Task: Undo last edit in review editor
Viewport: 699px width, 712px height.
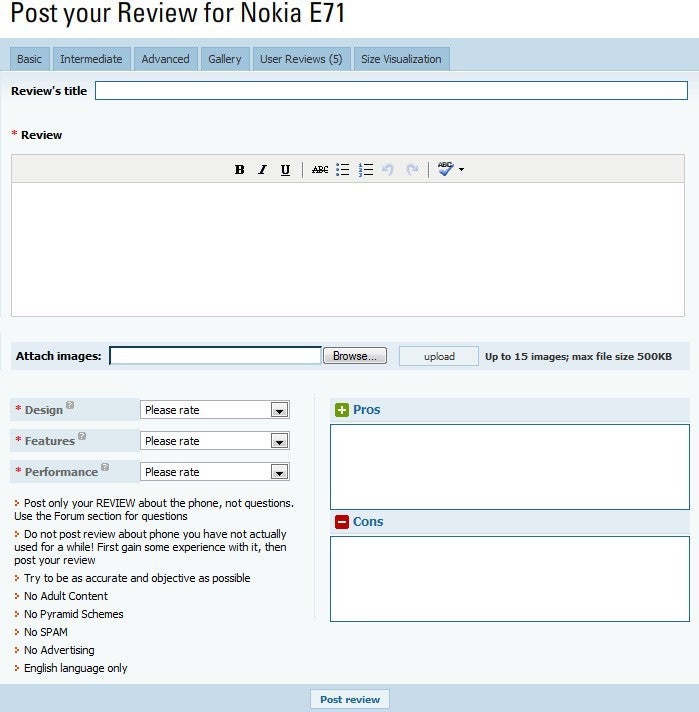Action: [387, 169]
